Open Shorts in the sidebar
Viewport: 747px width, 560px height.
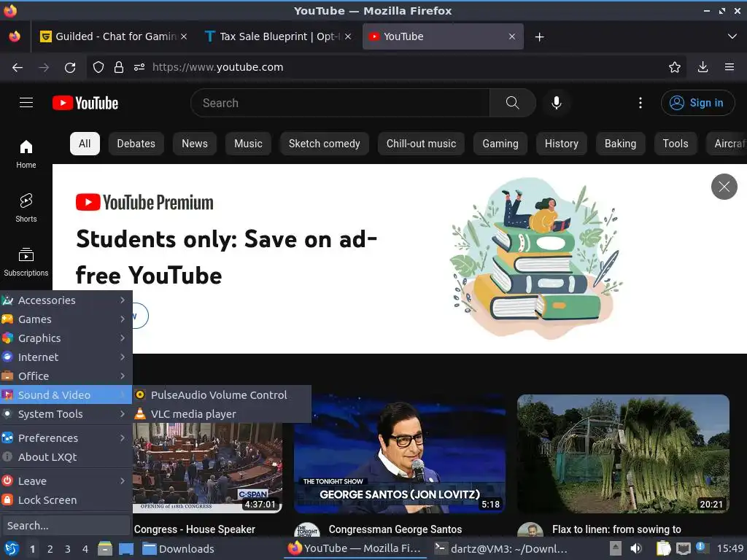click(26, 208)
